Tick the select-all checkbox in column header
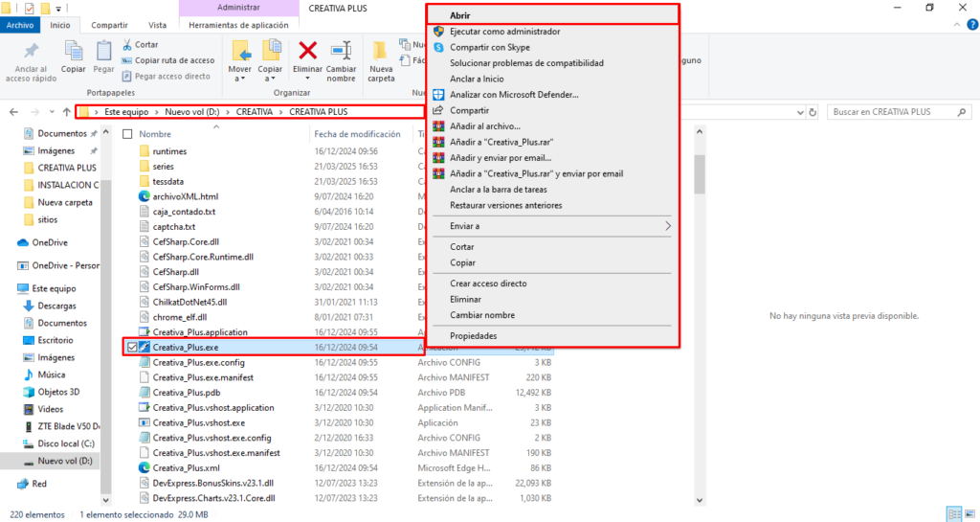Screen dimensions: 980x522 pos(127,134)
